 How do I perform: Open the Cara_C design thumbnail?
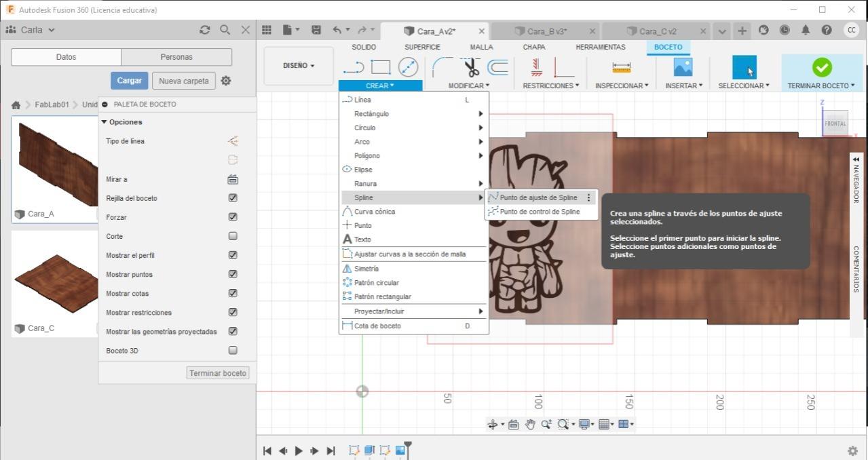(x=55, y=277)
